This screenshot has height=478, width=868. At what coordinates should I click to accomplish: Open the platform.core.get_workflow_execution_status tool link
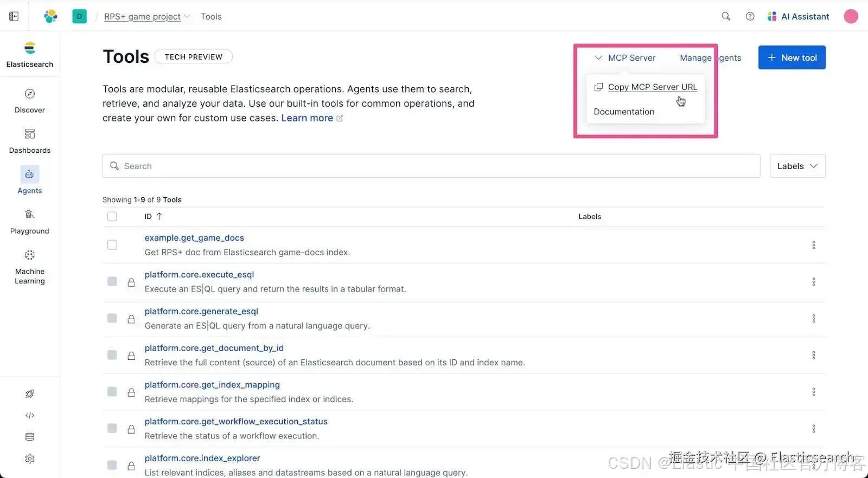coord(236,422)
